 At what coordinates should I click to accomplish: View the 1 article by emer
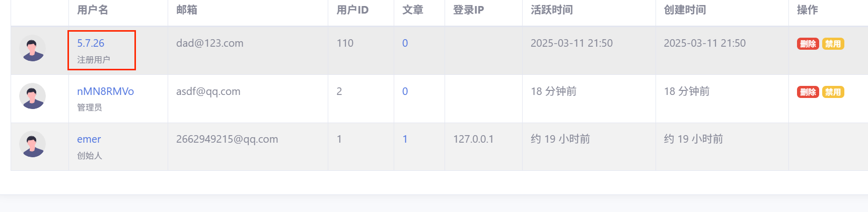coord(405,139)
